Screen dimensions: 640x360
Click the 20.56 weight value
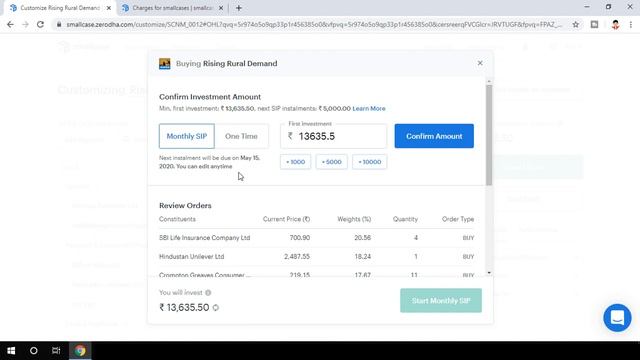tap(362, 238)
